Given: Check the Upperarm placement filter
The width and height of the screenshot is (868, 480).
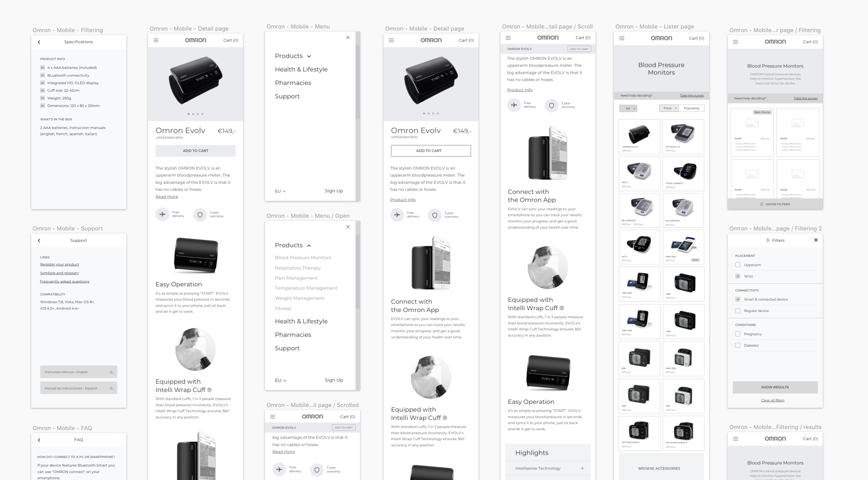Looking at the screenshot, I should point(738,265).
